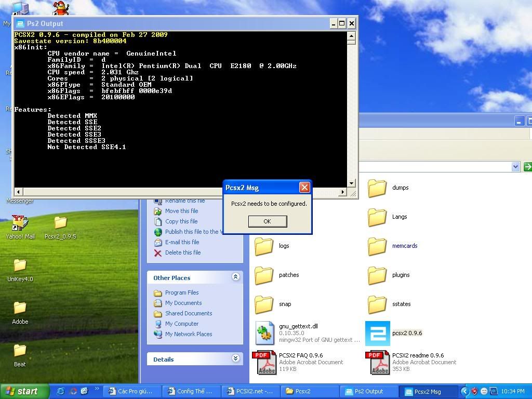
Task: Open the plugins folder icon
Action: point(377,275)
